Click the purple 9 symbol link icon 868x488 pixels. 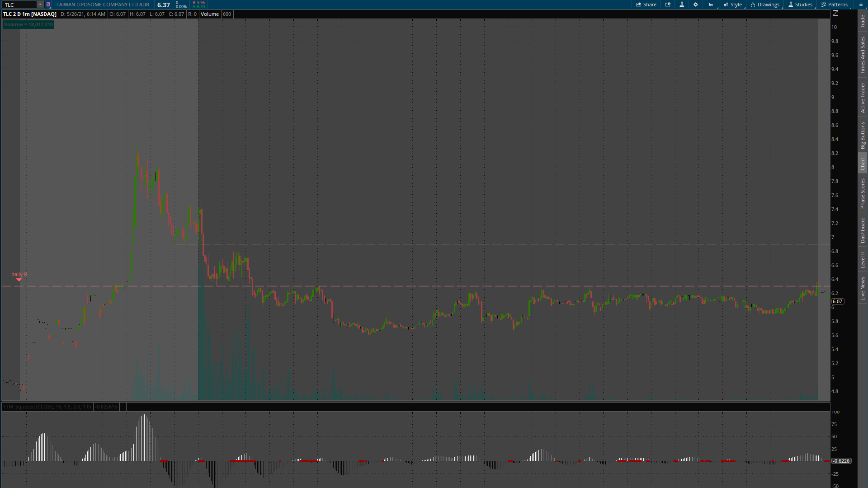pyautogui.click(x=48, y=5)
